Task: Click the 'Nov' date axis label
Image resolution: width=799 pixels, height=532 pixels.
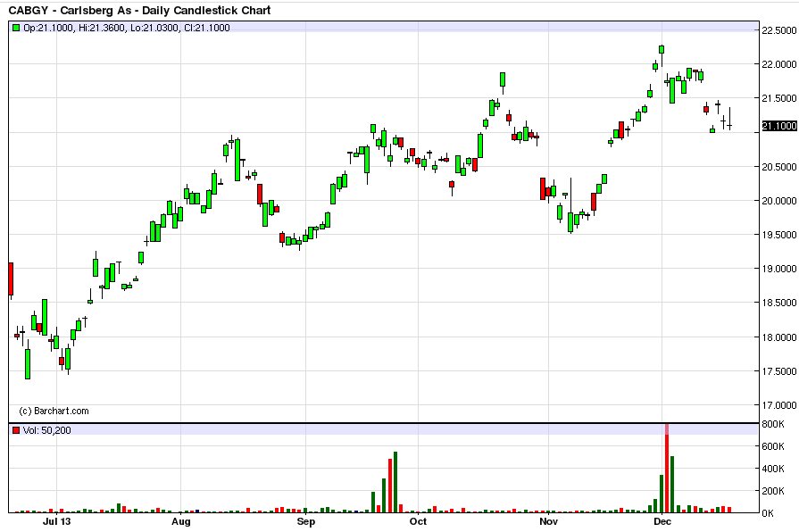Action: tap(548, 522)
